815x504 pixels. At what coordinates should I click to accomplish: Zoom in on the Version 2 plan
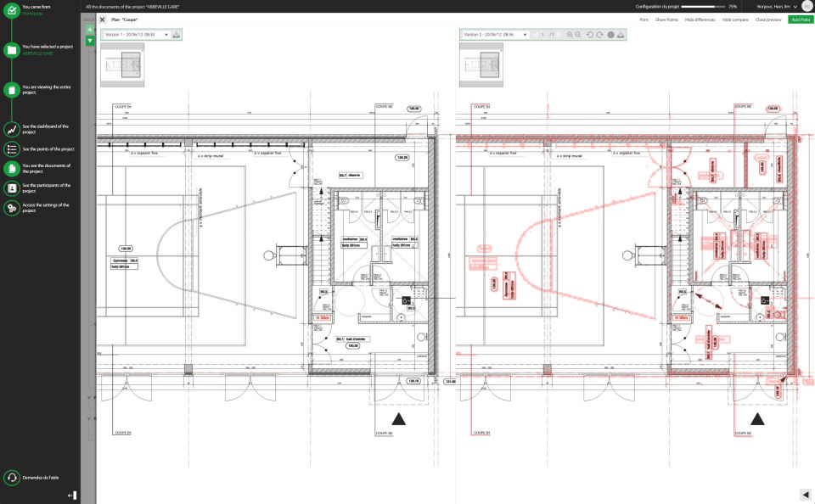570,35
